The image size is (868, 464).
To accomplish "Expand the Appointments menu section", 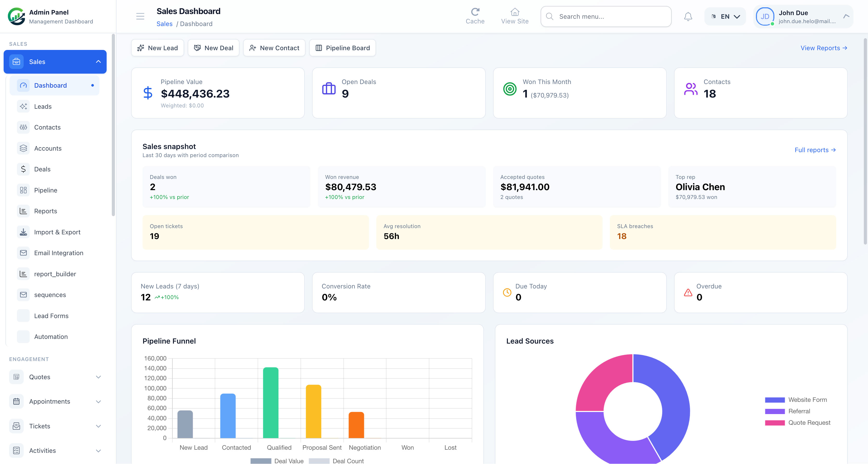I will (x=98, y=402).
